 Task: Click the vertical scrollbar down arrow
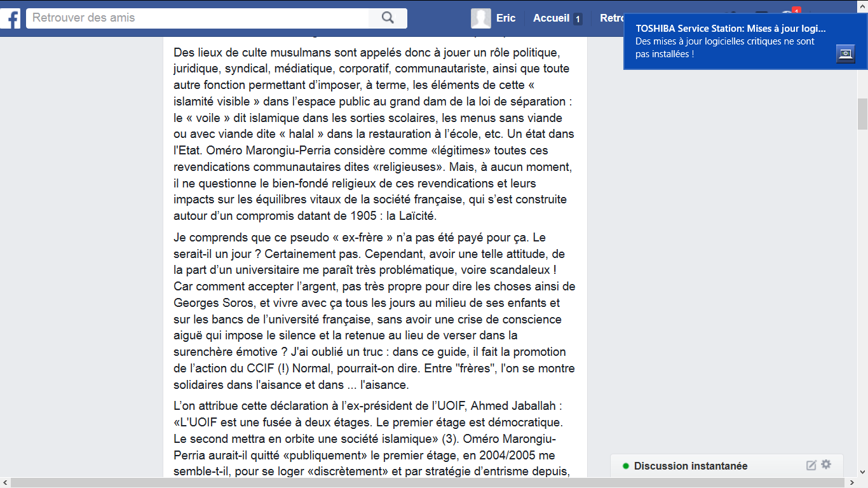(862, 471)
